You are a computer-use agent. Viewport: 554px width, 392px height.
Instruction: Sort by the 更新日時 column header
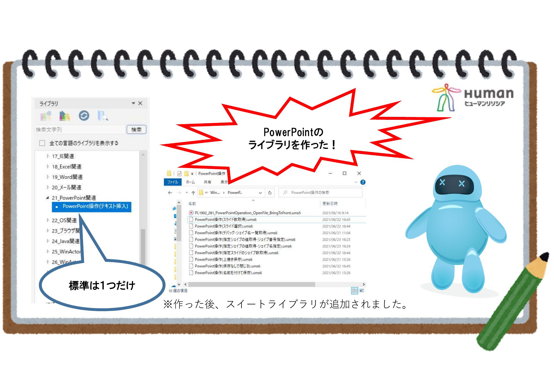(330, 204)
